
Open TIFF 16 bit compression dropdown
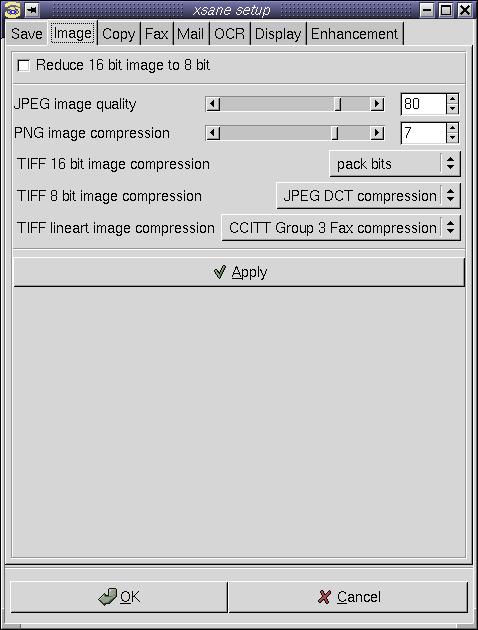[395, 164]
